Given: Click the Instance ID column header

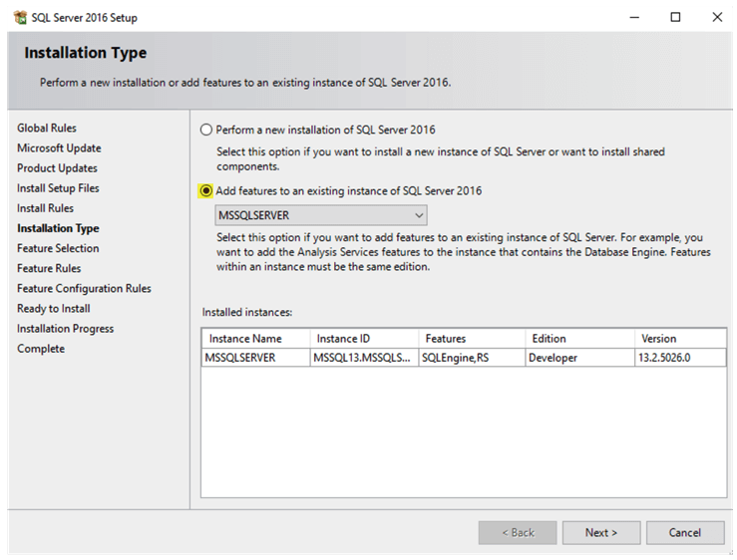Looking at the screenshot, I should [364, 338].
